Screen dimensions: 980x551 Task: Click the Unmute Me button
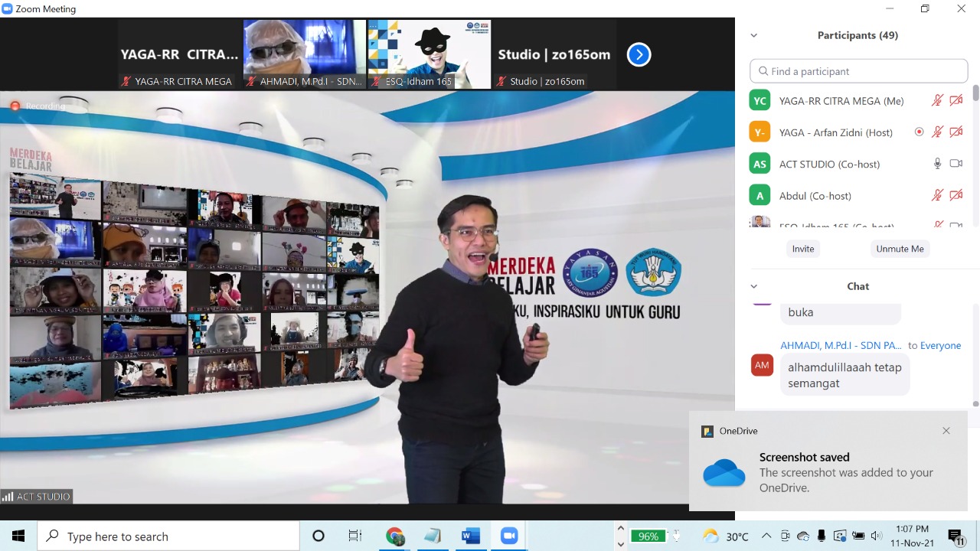(900, 249)
